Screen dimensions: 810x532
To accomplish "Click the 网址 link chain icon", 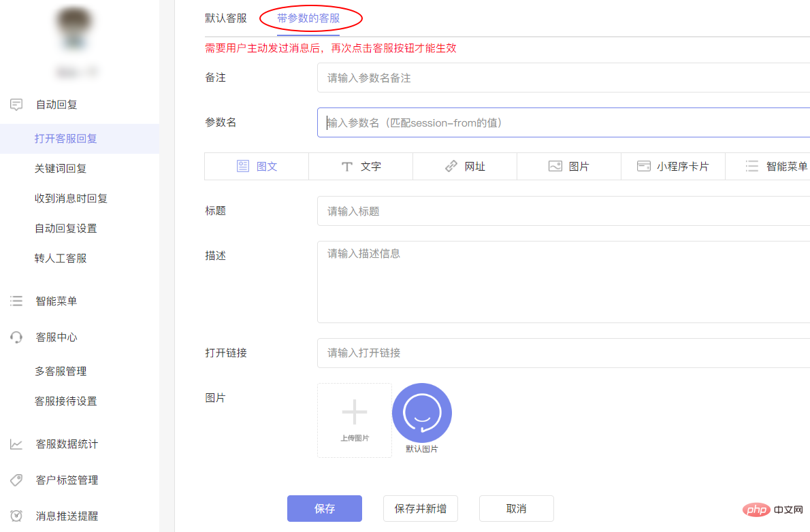I will 451,166.
